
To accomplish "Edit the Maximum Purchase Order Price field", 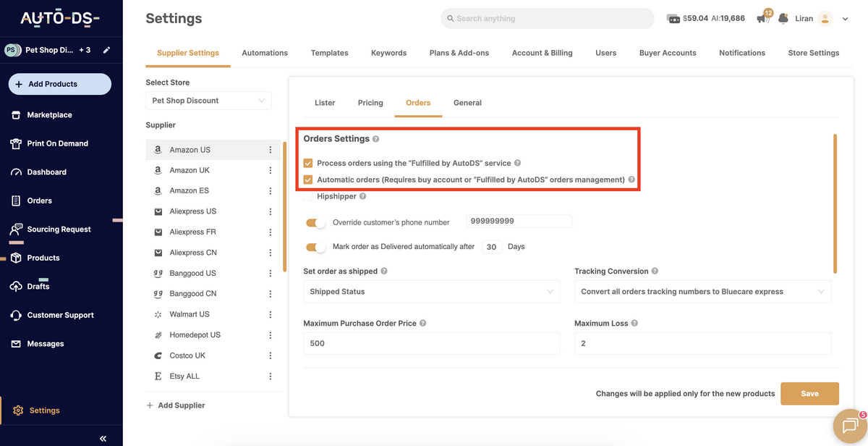I will pyautogui.click(x=431, y=342).
